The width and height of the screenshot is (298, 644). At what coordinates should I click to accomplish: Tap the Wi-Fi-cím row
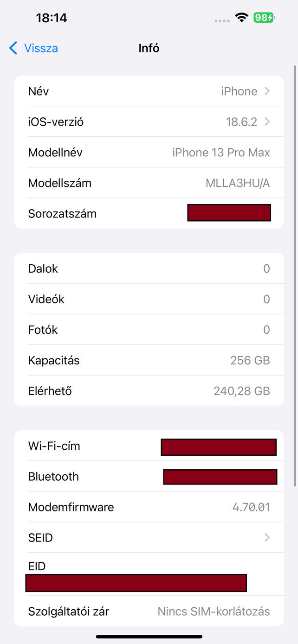(149, 446)
